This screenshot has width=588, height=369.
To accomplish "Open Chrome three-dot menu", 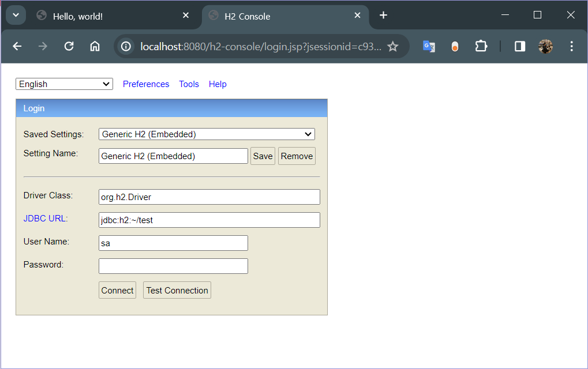I will pos(571,47).
